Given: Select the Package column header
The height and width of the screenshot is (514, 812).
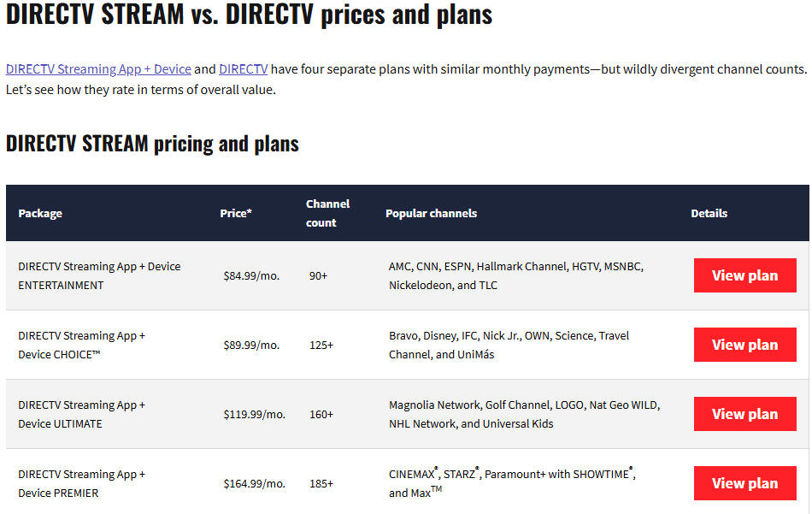Looking at the screenshot, I should [x=40, y=214].
